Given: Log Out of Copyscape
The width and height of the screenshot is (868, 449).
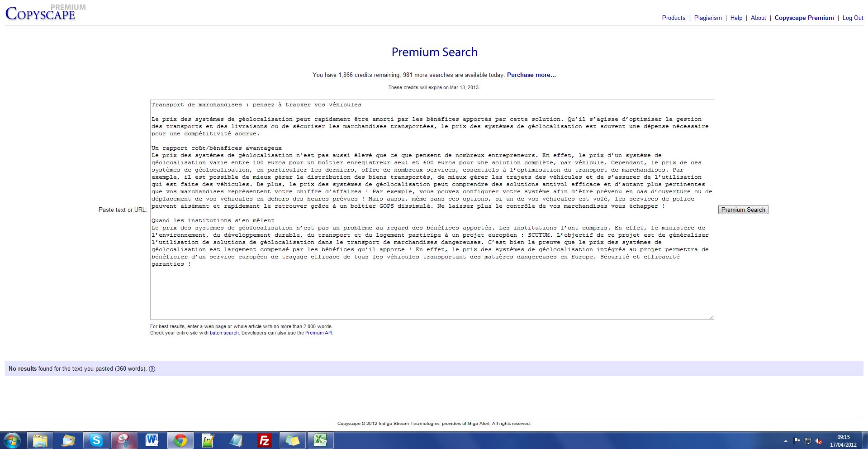Looking at the screenshot, I should click(853, 18).
